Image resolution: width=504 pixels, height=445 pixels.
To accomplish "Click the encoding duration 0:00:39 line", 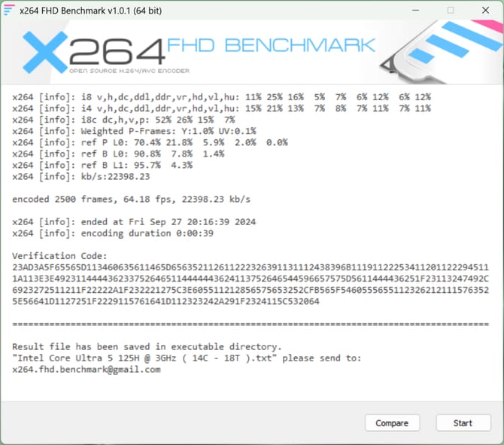I will point(113,233).
